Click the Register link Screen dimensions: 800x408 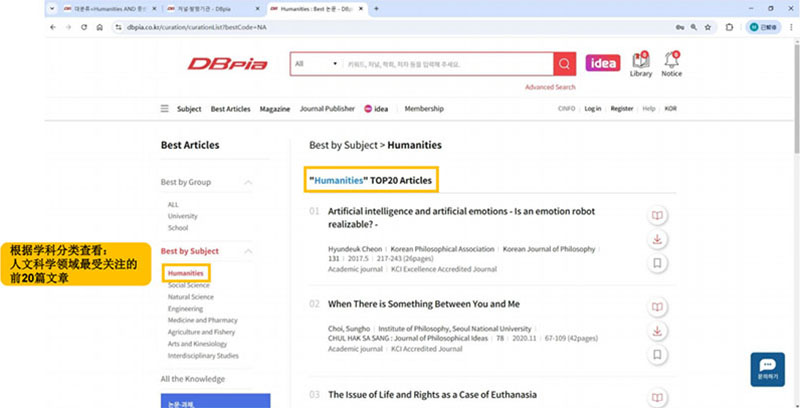click(622, 109)
